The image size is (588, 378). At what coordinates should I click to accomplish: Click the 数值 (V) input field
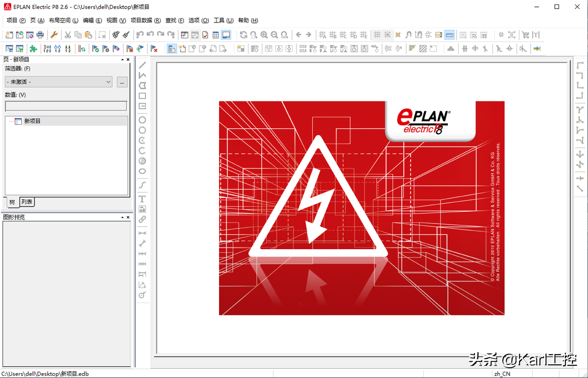(66, 106)
